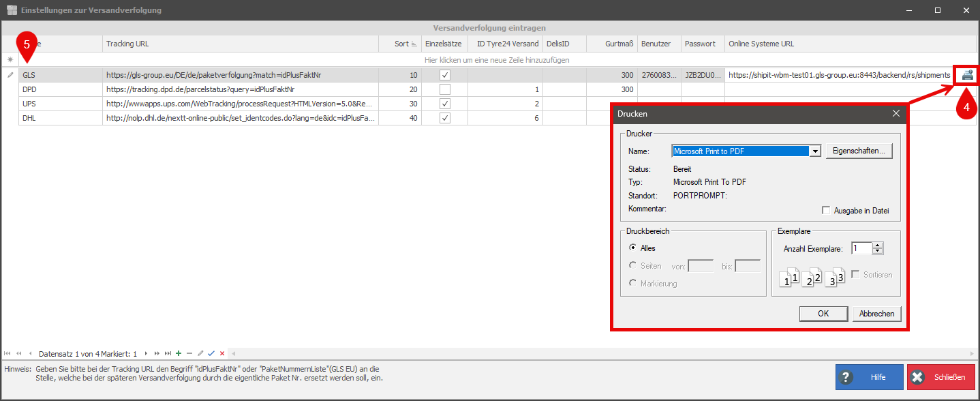Click OK in Drucken dialog
The image size is (980, 401).
[x=823, y=314]
